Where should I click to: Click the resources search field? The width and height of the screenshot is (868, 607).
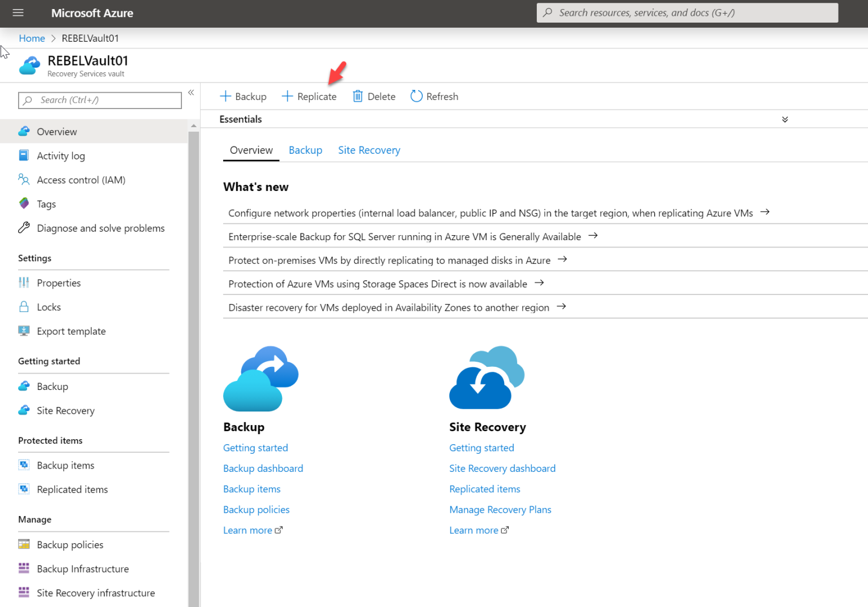(687, 12)
